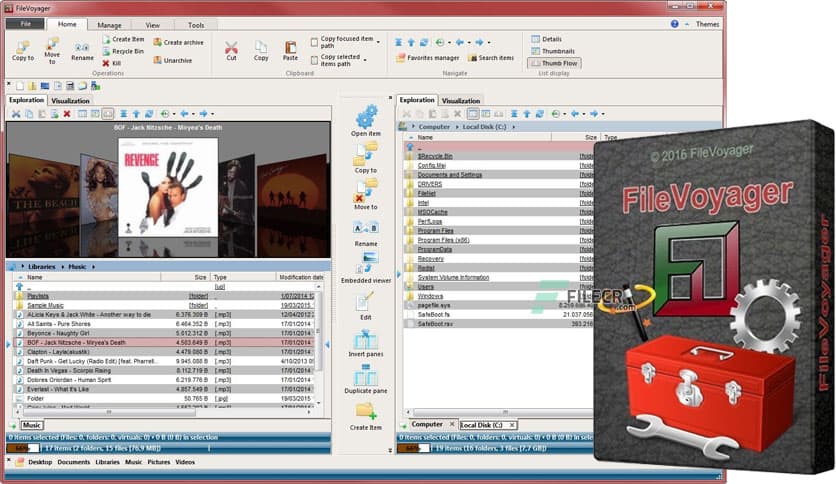Click the Paste clipboard button
Screen dimensions: 836x484
(290, 51)
